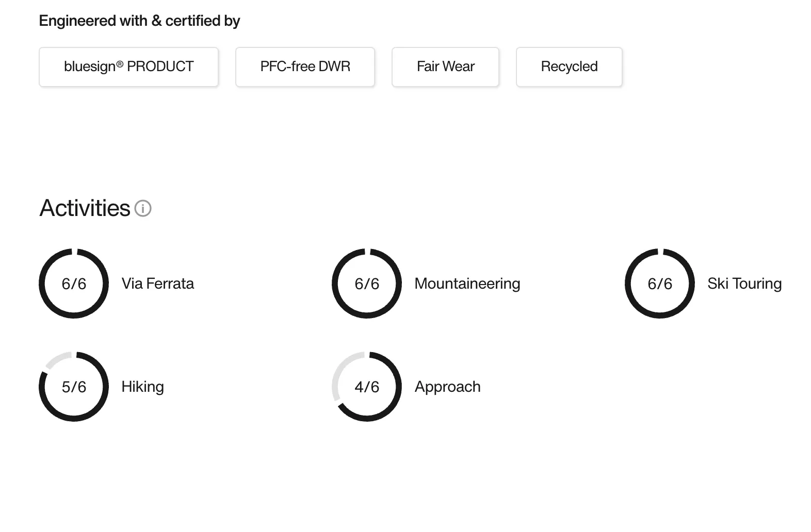Open the PFC-free DWR badge
The height and width of the screenshot is (532, 811).
(305, 67)
